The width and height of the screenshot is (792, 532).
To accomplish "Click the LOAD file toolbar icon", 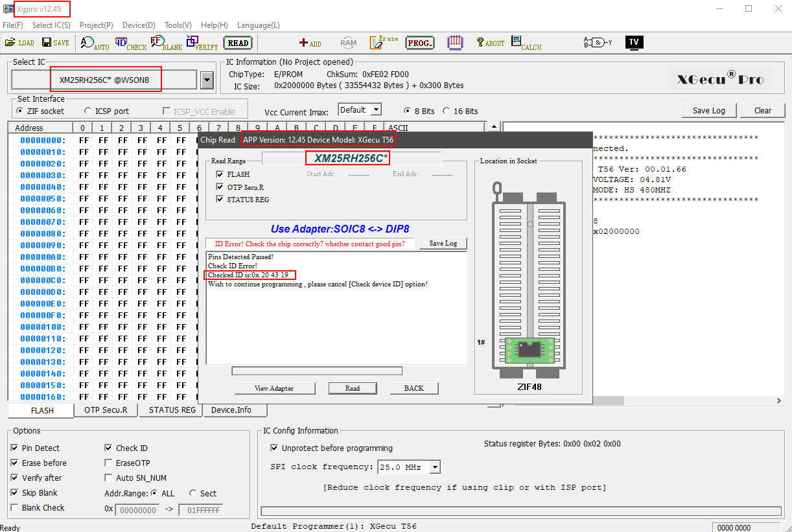I will [19, 43].
